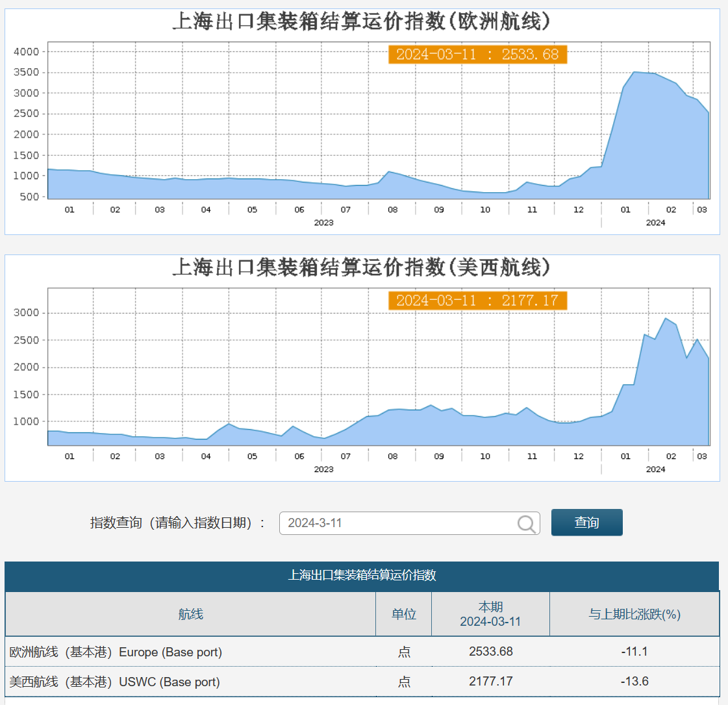
Task: Click the 欧洲航线 chart title
Action: [x=361, y=21]
